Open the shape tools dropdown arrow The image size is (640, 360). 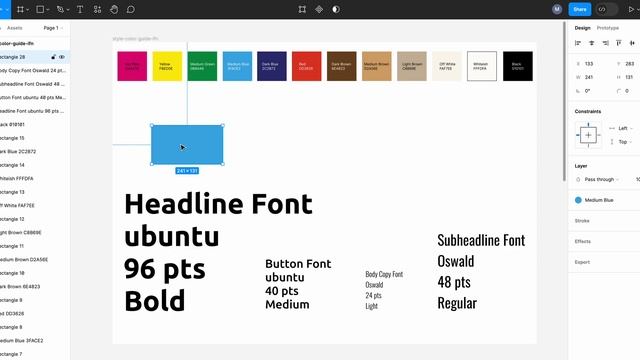(x=48, y=10)
